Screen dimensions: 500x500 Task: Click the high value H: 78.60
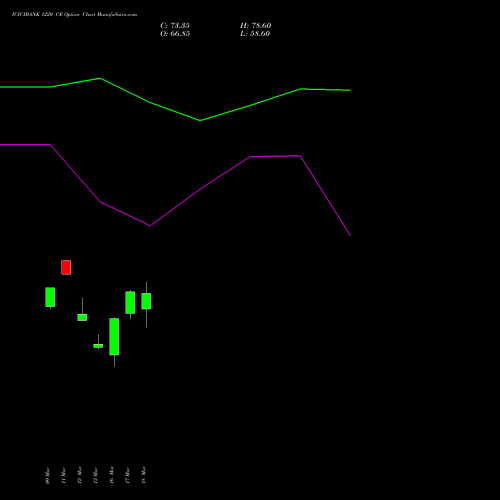point(256,26)
